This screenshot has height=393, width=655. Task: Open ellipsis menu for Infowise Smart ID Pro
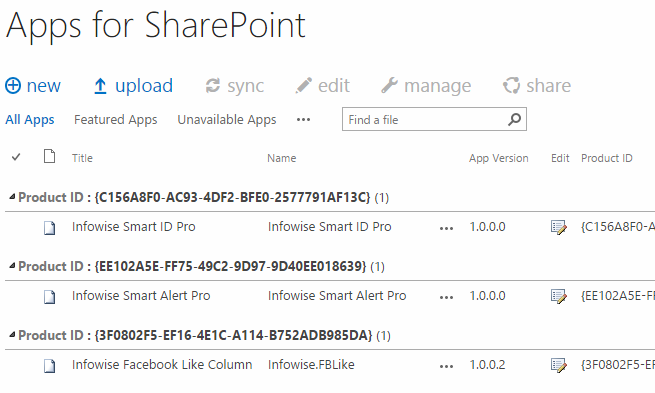pyautogui.click(x=446, y=228)
